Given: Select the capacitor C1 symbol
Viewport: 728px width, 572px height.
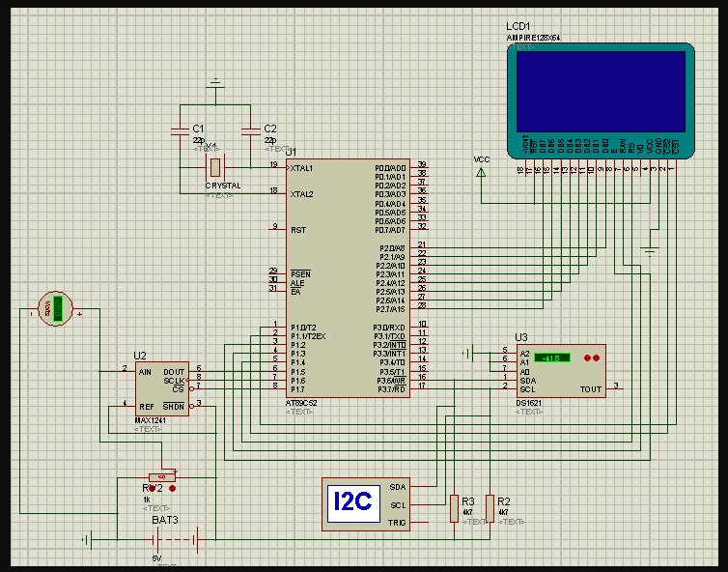Looking at the screenshot, I should 181,130.
